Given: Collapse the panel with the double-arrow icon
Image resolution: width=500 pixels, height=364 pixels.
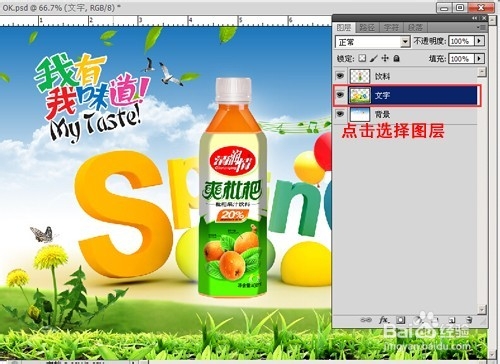Looking at the screenshot, I should pos(474,18).
